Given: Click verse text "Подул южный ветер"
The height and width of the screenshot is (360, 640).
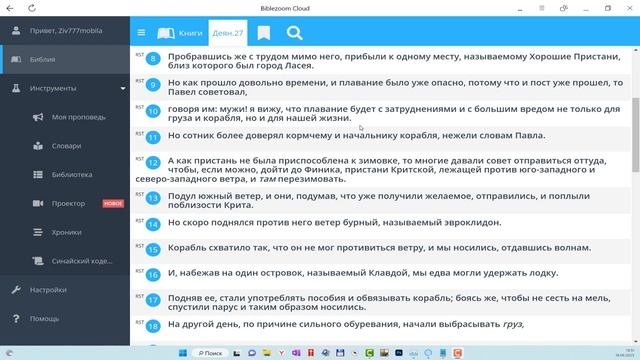Looking at the screenshot, I should pos(215,196).
